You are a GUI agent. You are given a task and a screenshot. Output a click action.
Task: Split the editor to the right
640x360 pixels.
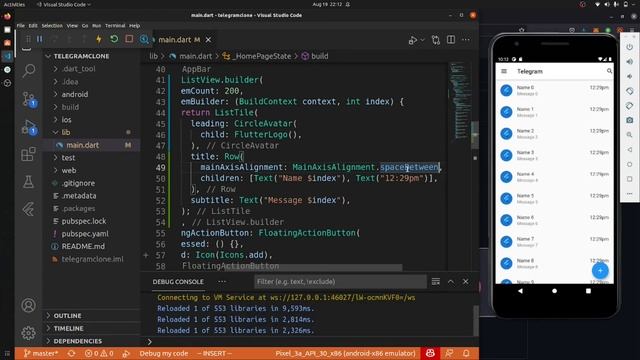coord(451,40)
